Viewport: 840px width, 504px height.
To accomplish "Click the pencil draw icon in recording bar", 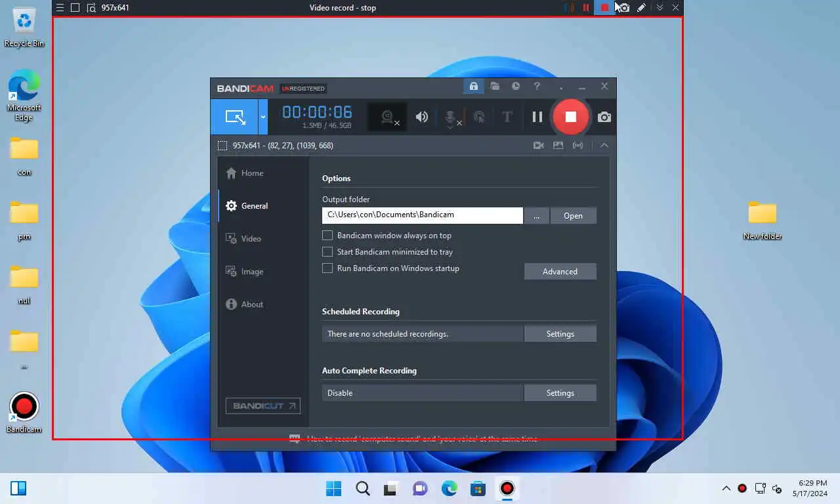I will coord(641,8).
